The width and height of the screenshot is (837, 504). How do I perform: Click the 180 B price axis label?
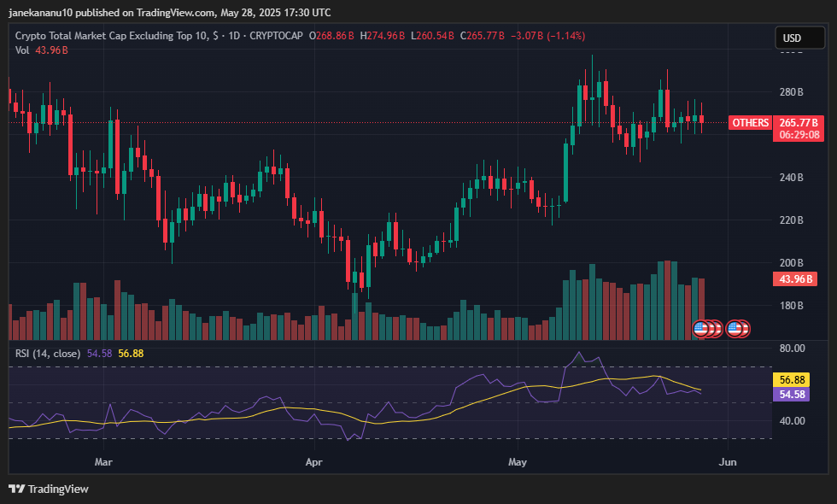click(x=791, y=306)
